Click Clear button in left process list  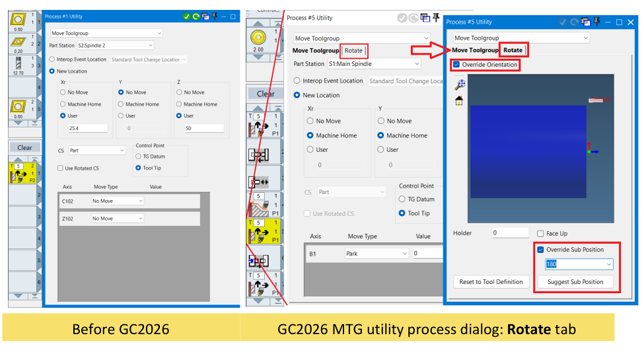(x=24, y=147)
